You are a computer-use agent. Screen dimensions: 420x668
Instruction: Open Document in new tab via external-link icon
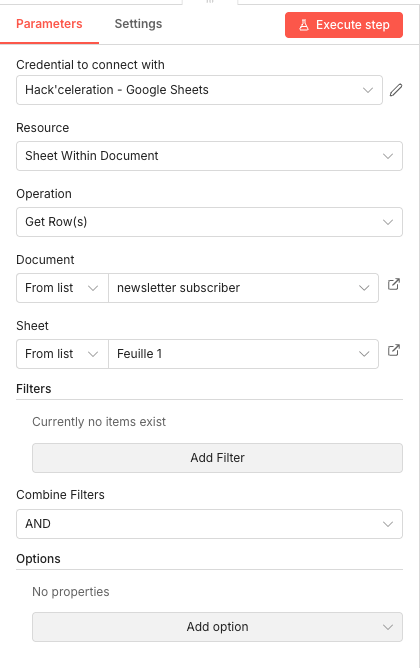coord(394,284)
